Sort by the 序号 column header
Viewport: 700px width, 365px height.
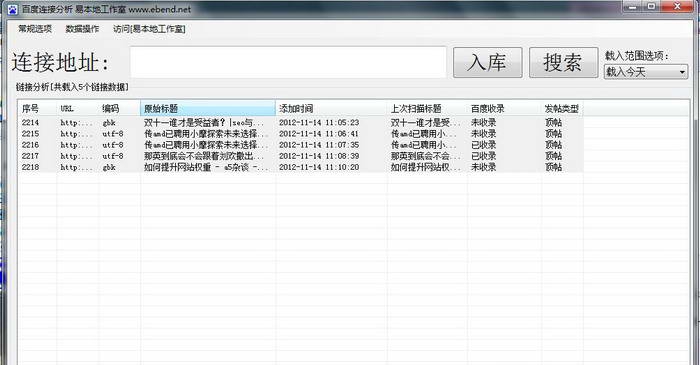38,108
